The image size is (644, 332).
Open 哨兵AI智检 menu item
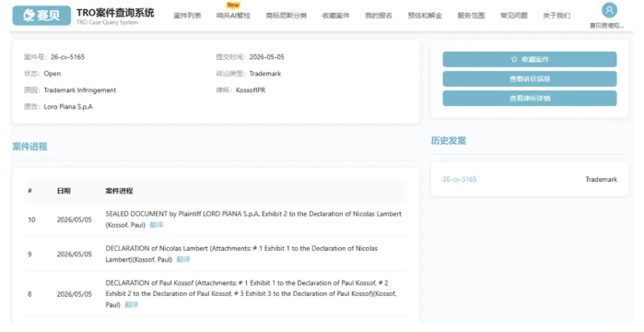(x=233, y=16)
